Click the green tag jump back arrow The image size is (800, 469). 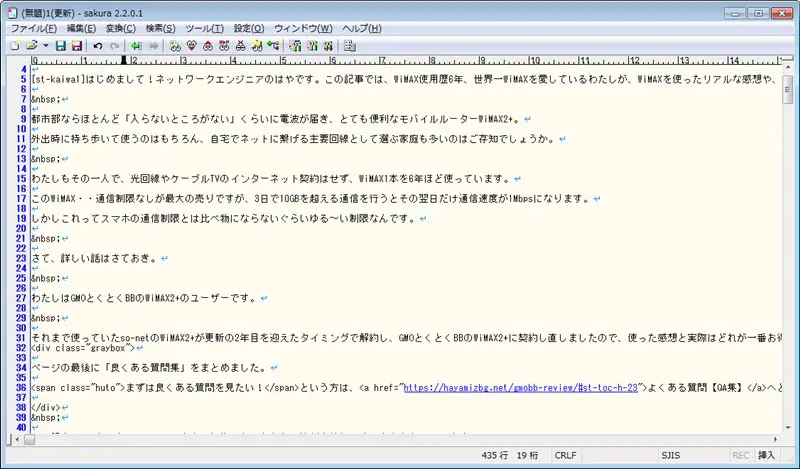tap(136, 45)
